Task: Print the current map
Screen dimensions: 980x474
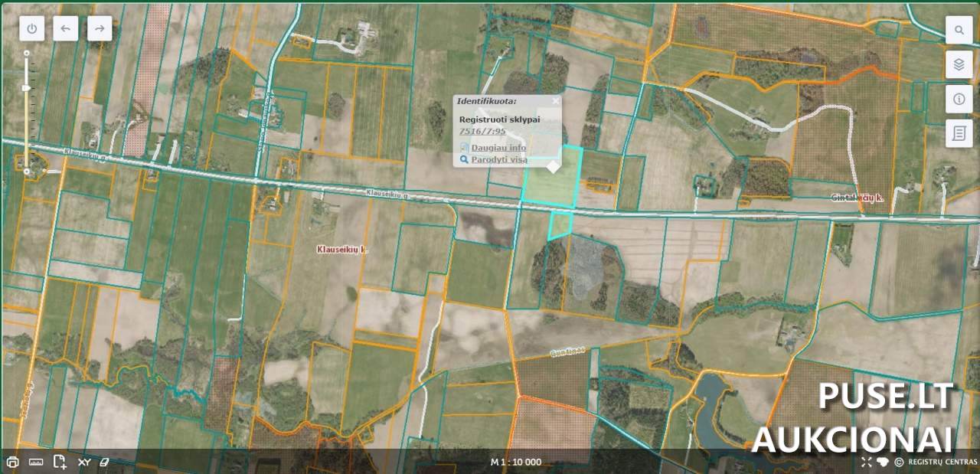Action: tap(12, 462)
